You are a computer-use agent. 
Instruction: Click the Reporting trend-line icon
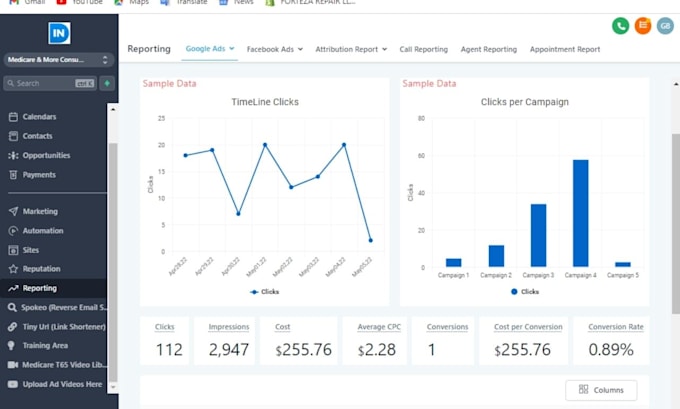point(13,288)
